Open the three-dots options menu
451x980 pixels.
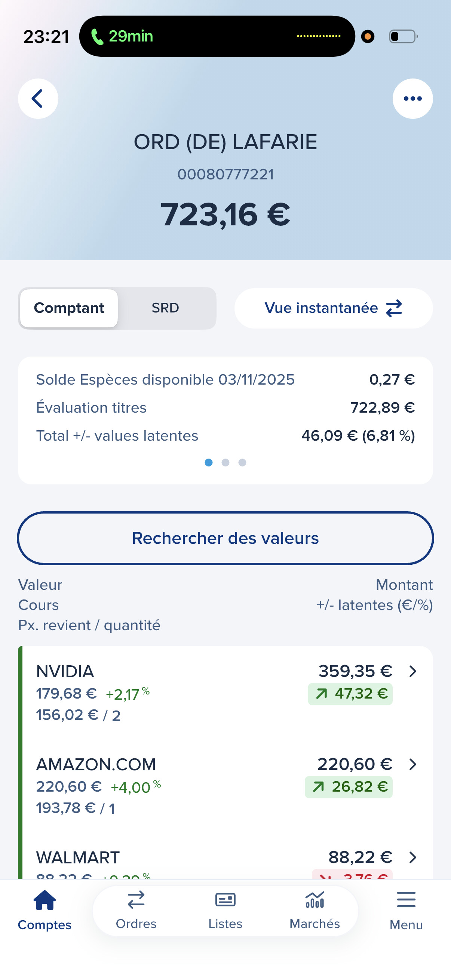tap(412, 99)
